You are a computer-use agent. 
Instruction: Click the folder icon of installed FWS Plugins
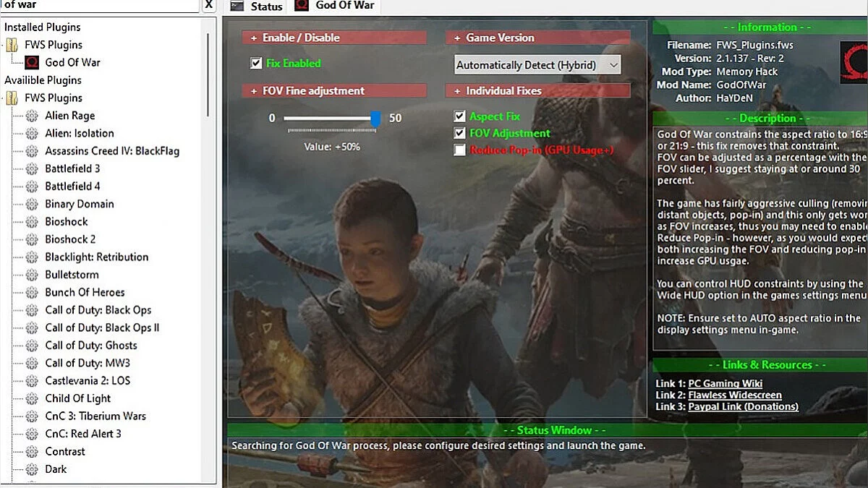pyautogui.click(x=12, y=45)
